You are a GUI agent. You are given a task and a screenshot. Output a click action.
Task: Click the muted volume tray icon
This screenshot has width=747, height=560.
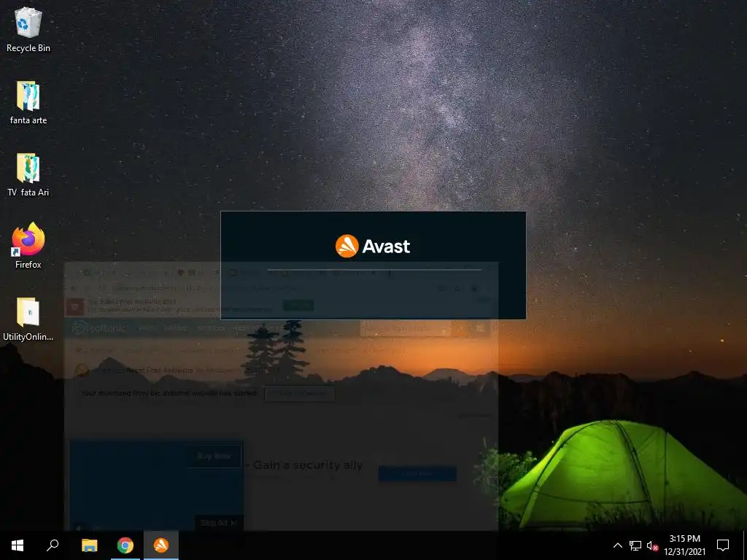coord(652,545)
